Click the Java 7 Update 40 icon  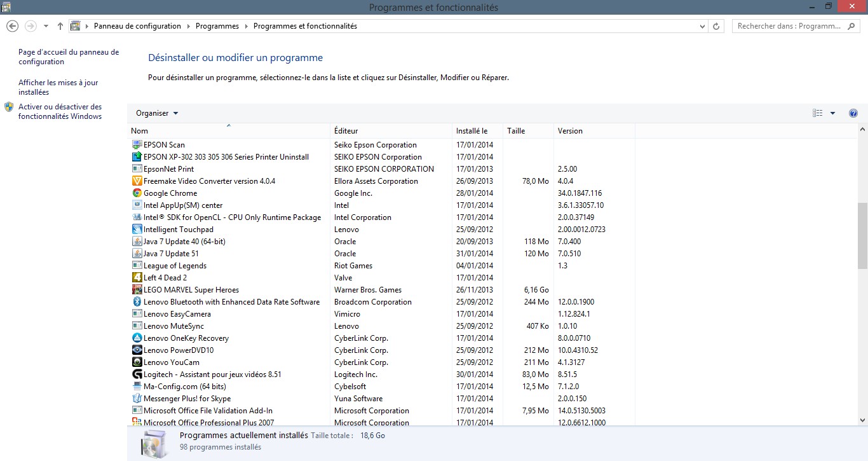tap(137, 242)
